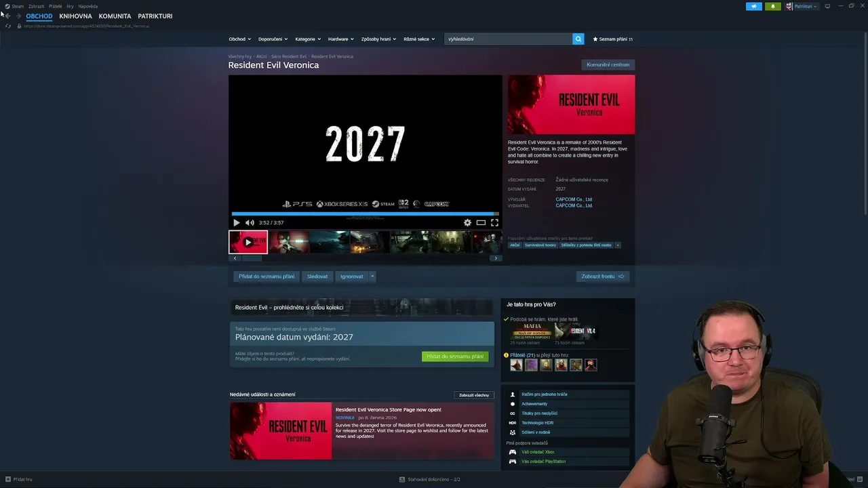The width and height of the screenshot is (868, 488).
Task: Open the Nápověda menu
Action: tap(88, 6)
